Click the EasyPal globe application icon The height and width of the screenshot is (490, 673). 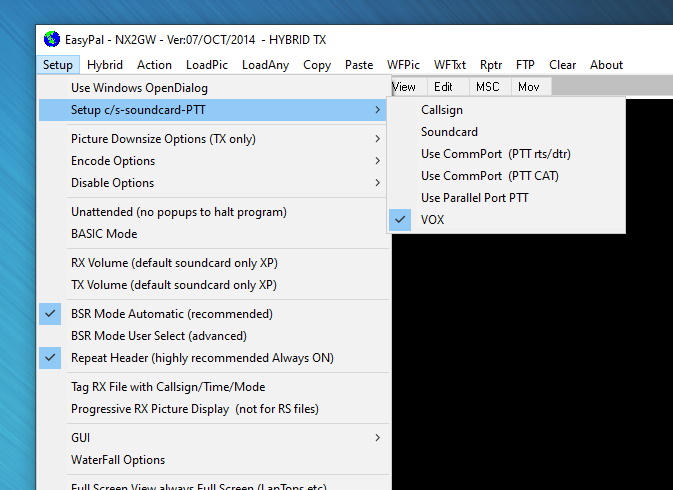tap(52, 40)
